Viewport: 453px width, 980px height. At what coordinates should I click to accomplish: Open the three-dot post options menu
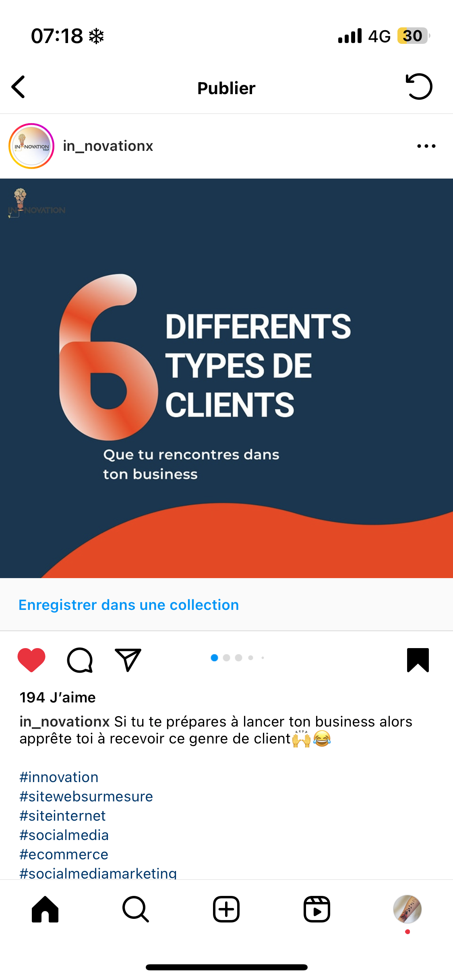click(426, 146)
